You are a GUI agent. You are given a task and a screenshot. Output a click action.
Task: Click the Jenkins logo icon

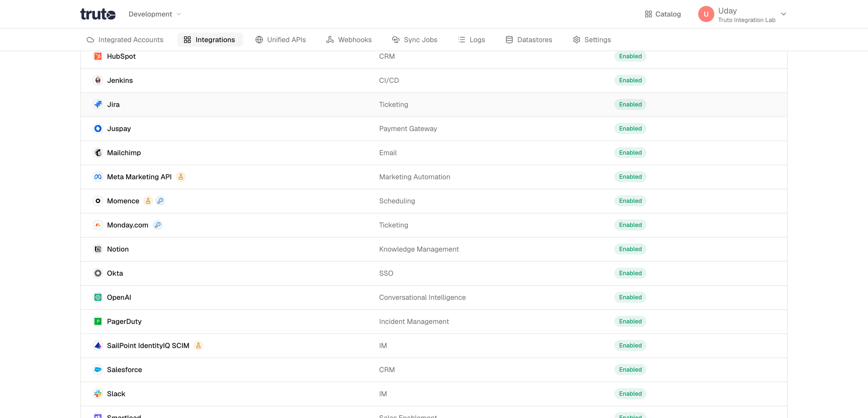98,80
